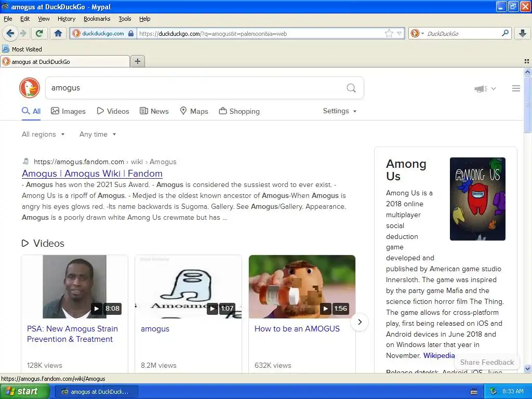Click the DuckDuckGo duck logo
The height and width of the screenshot is (399, 532).
30,88
